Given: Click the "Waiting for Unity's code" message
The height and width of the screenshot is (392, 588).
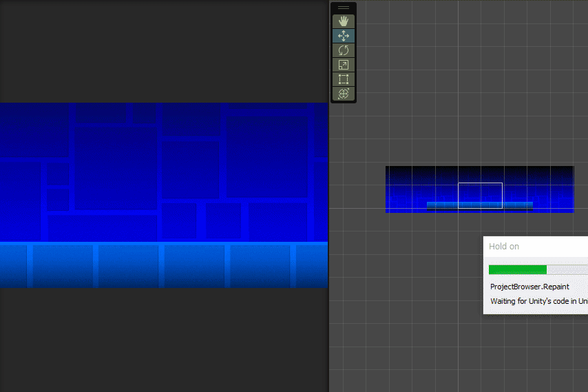Looking at the screenshot, I should tap(539, 301).
